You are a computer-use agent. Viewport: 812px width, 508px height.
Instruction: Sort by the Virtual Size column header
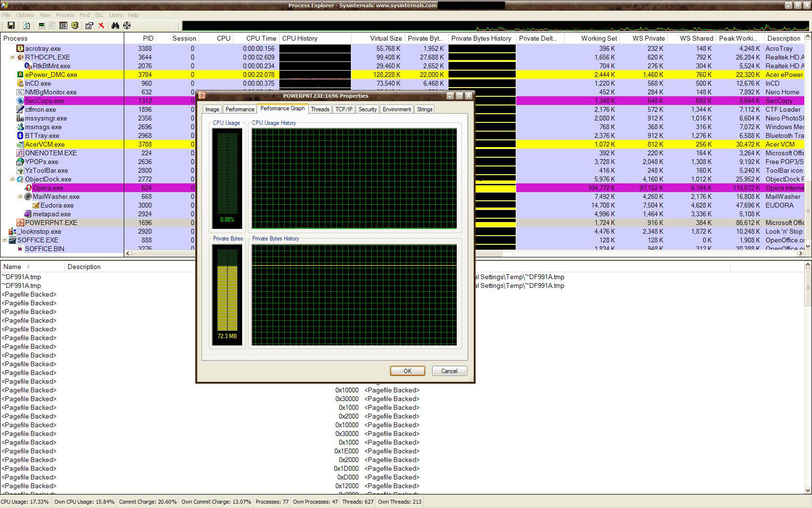pyautogui.click(x=377, y=38)
